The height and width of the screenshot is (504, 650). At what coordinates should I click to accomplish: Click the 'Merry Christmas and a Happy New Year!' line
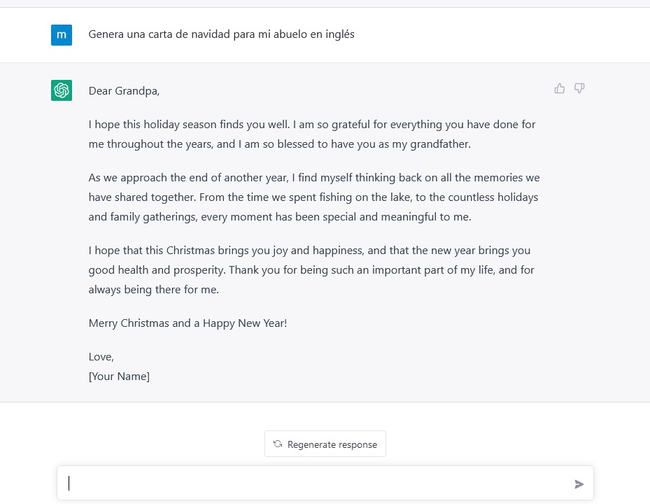[188, 323]
